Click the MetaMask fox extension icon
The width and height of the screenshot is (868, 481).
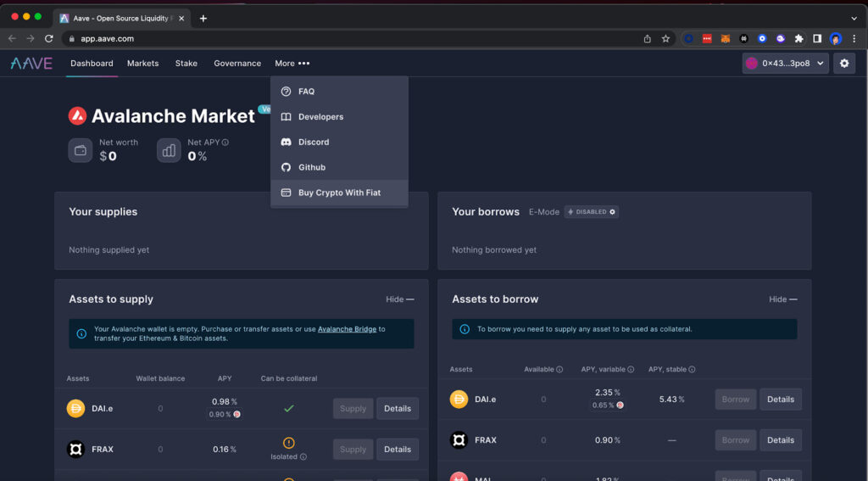[725, 39]
